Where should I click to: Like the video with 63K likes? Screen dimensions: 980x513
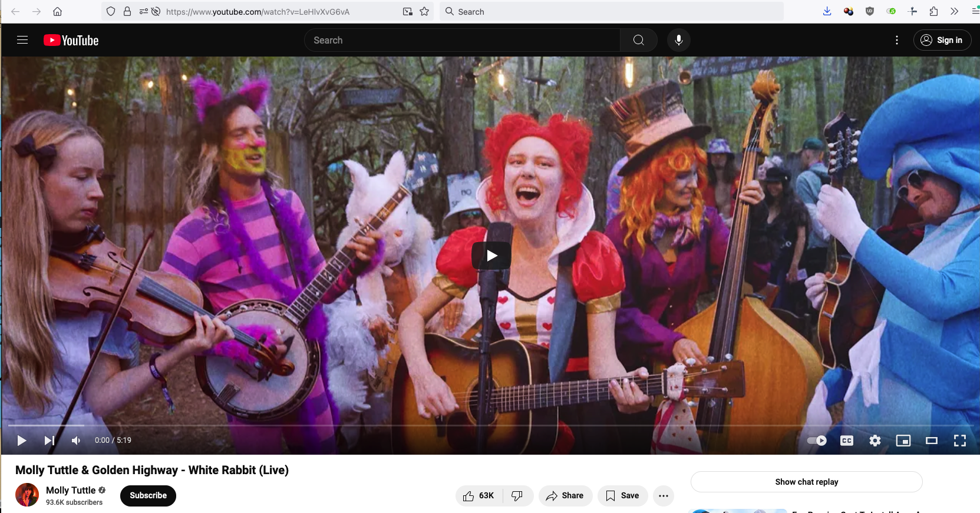pos(479,496)
